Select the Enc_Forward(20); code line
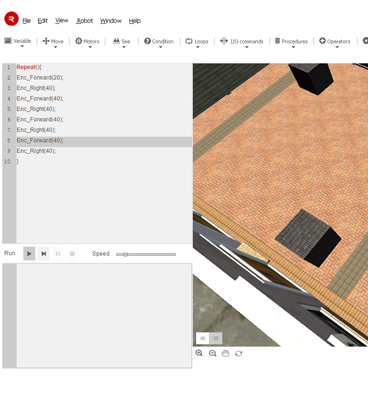Image resolution: width=368 pixels, height=407 pixels. [x=40, y=77]
